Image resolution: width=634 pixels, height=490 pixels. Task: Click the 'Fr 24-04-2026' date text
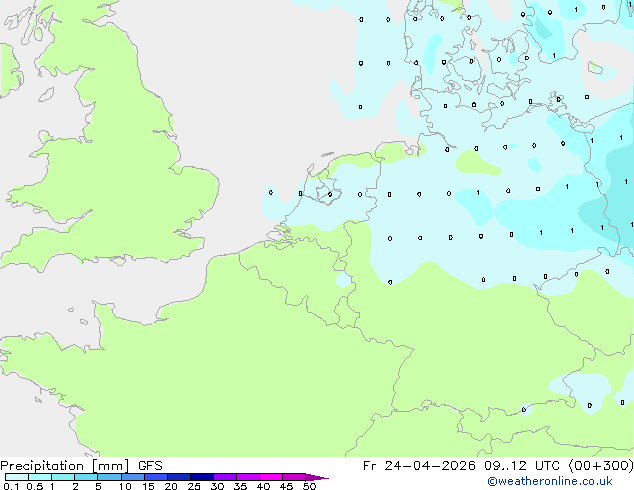(419, 466)
